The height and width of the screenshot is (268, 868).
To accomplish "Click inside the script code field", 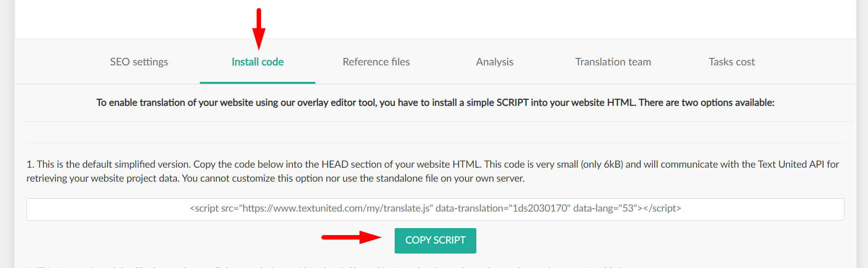I will [435, 209].
